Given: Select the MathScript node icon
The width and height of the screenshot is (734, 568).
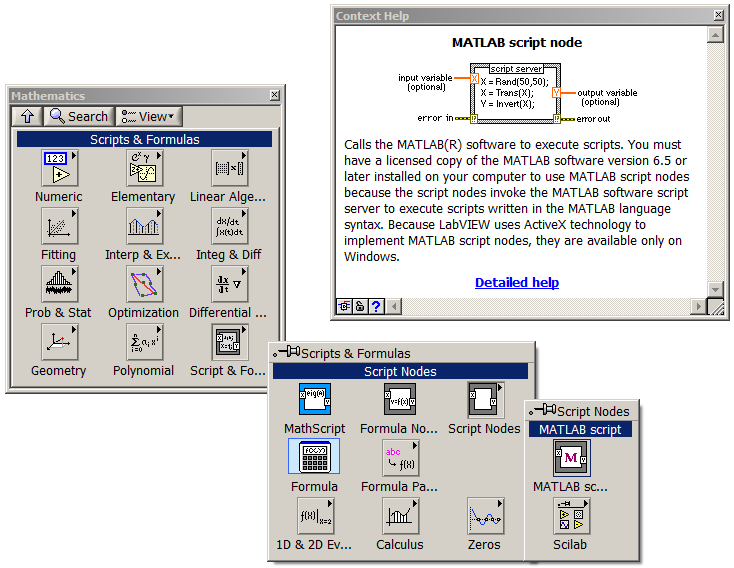Looking at the screenshot, I should [315, 399].
